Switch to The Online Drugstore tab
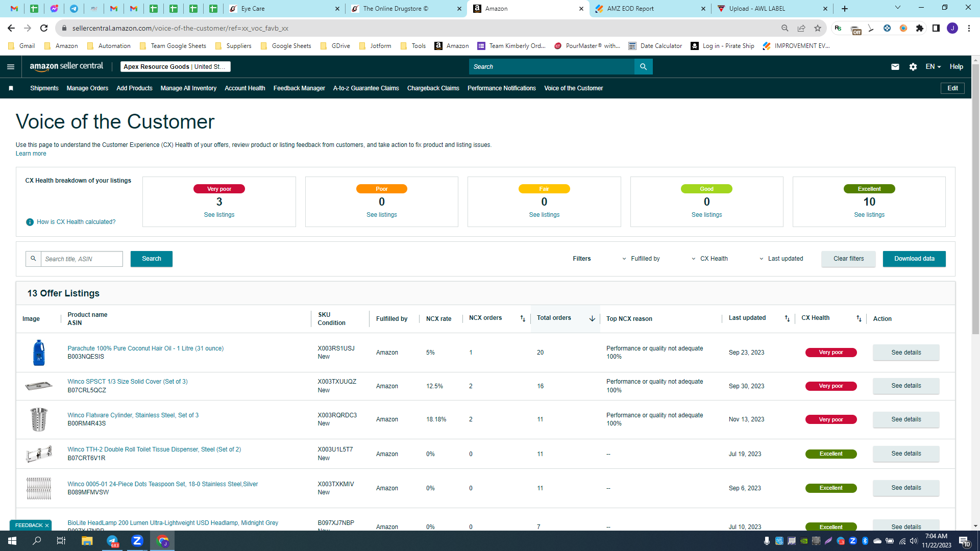Image resolution: width=980 pixels, height=551 pixels. [x=406, y=9]
